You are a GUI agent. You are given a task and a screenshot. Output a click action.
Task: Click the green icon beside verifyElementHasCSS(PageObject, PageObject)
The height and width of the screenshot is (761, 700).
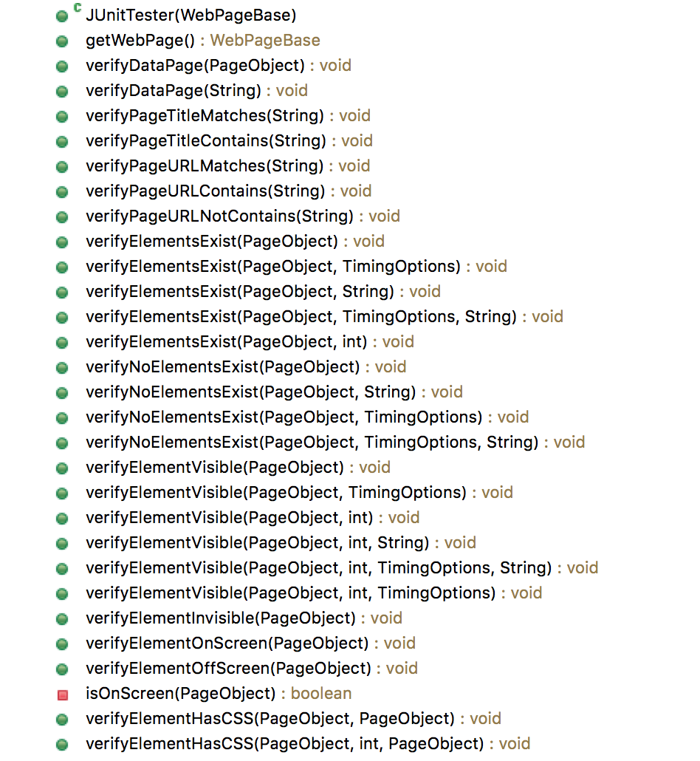pyautogui.click(x=62, y=720)
